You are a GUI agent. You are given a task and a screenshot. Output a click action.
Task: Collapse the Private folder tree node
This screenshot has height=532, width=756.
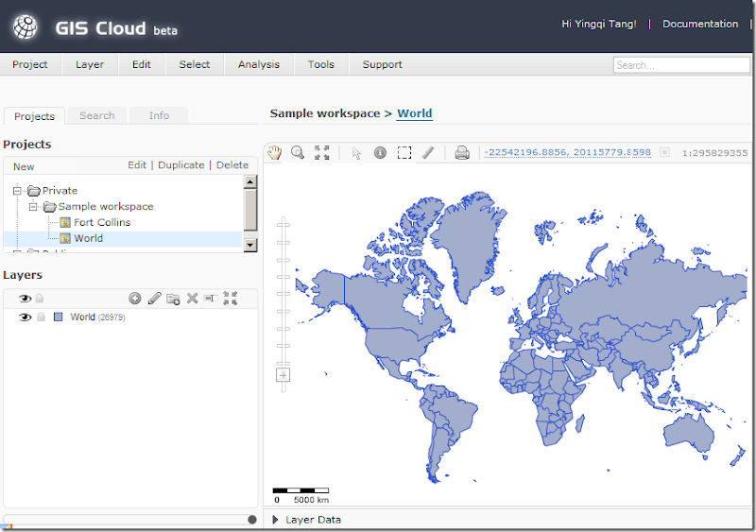click(18, 191)
